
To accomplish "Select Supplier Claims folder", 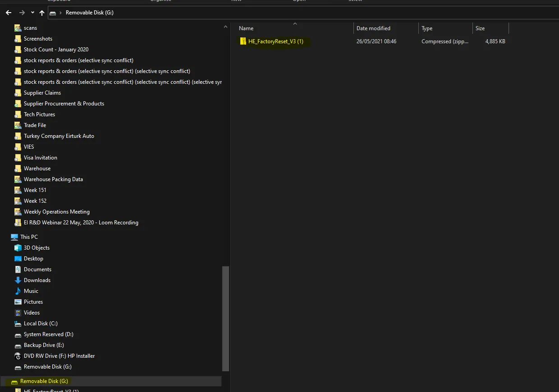I will pyautogui.click(x=42, y=93).
